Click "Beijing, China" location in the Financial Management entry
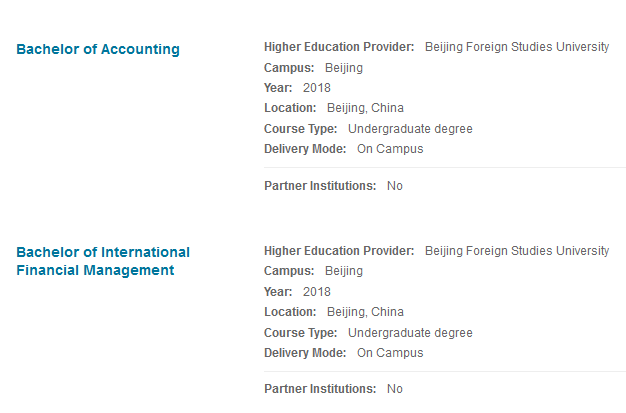The height and width of the screenshot is (413, 626). point(365,312)
